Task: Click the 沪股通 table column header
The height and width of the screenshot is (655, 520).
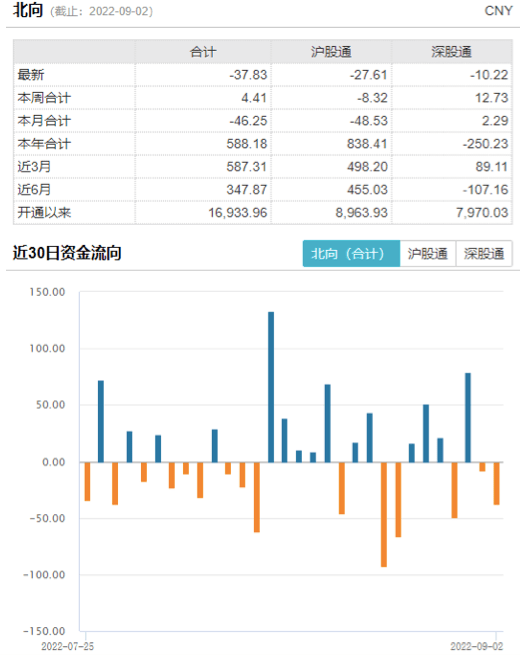Action: [331, 52]
